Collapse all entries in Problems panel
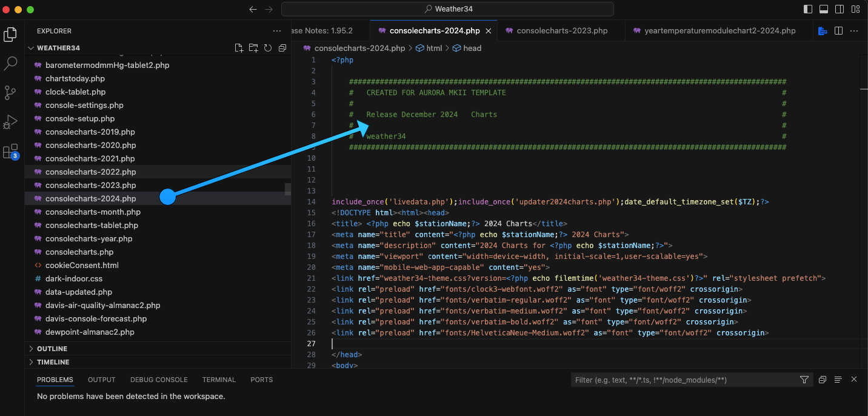868x416 pixels. point(823,380)
